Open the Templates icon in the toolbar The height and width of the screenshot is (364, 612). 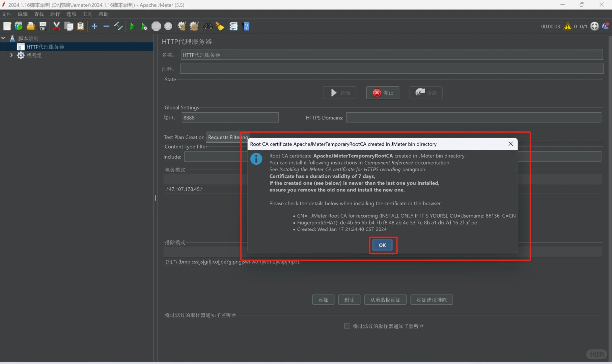[19, 26]
